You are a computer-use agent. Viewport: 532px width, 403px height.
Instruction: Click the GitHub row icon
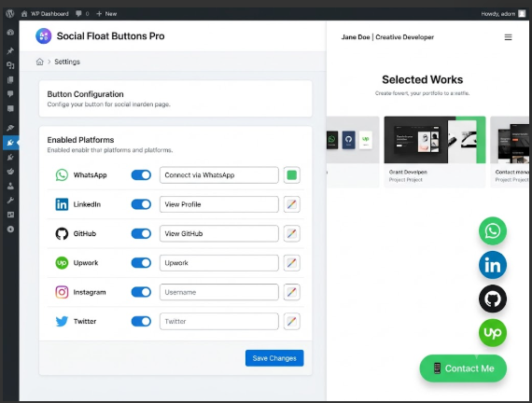(x=62, y=234)
